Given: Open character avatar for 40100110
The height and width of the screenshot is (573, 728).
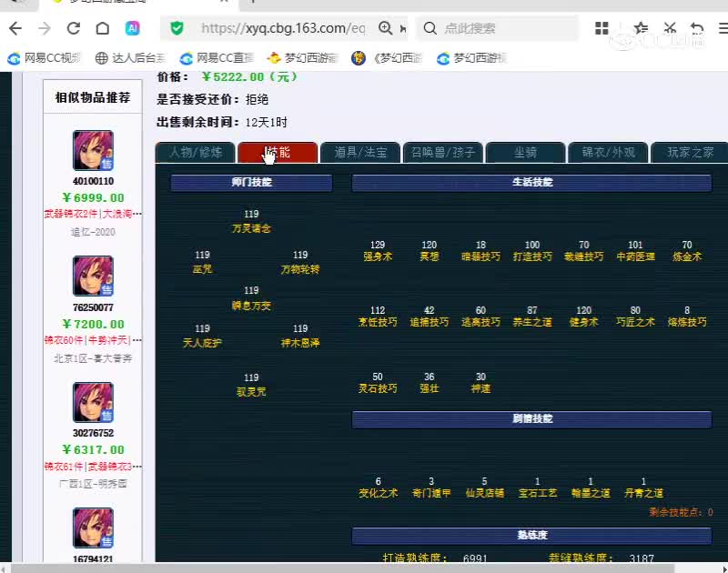Looking at the screenshot, I should coord(93,151).
